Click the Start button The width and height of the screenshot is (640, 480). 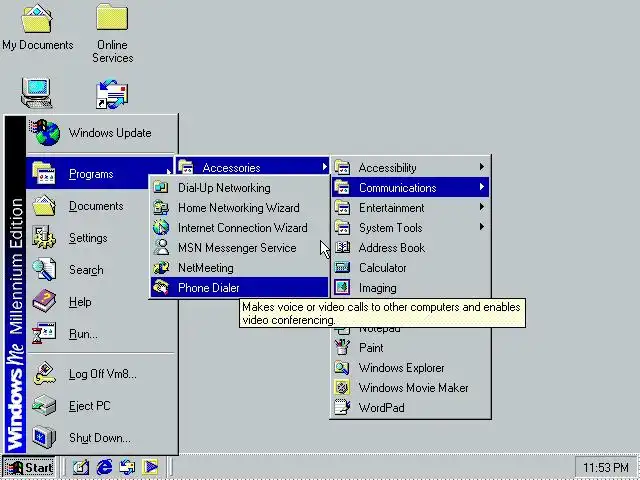30,467
